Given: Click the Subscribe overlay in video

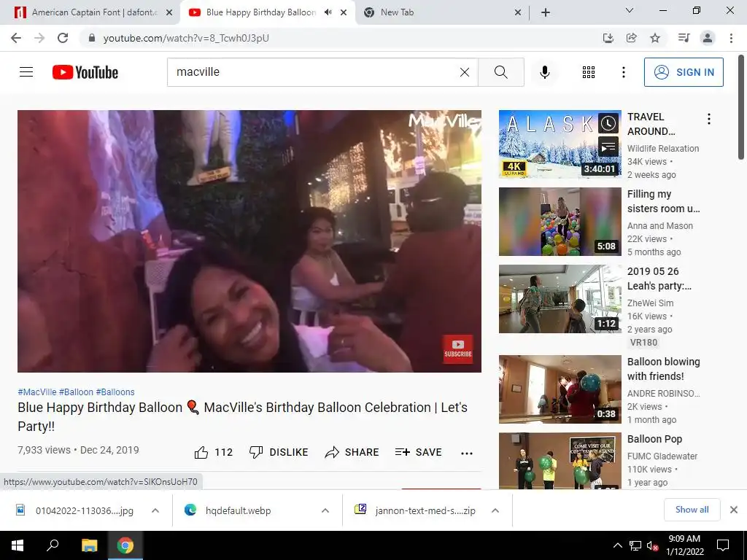Looking at the screenshot, I should pos(458,349).
